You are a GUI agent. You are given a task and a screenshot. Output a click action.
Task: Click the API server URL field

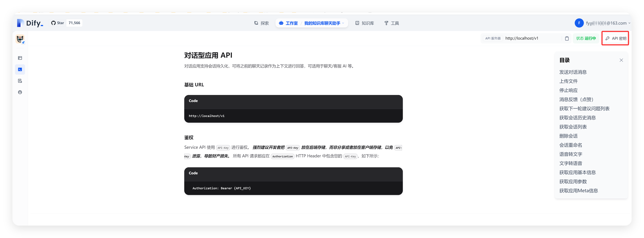click(x=530, y=38)
